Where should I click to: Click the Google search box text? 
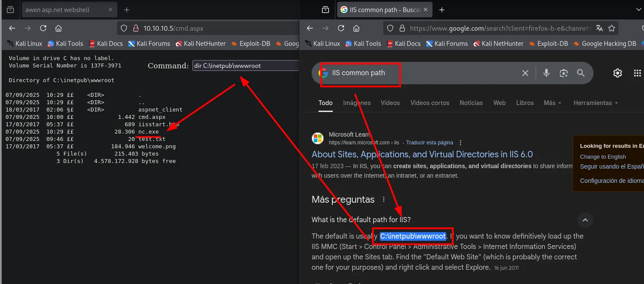(x=359, y=73)
